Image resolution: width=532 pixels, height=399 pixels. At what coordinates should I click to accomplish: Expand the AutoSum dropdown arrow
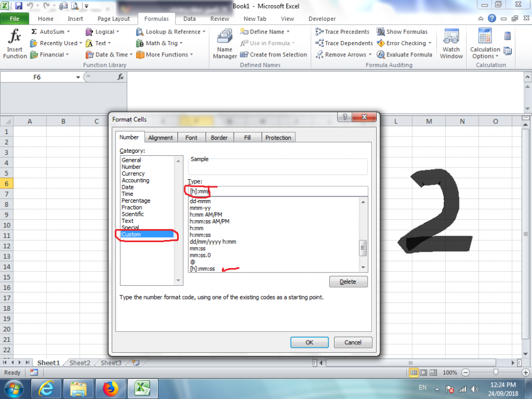pyautogui.click(x=68, y=31)
